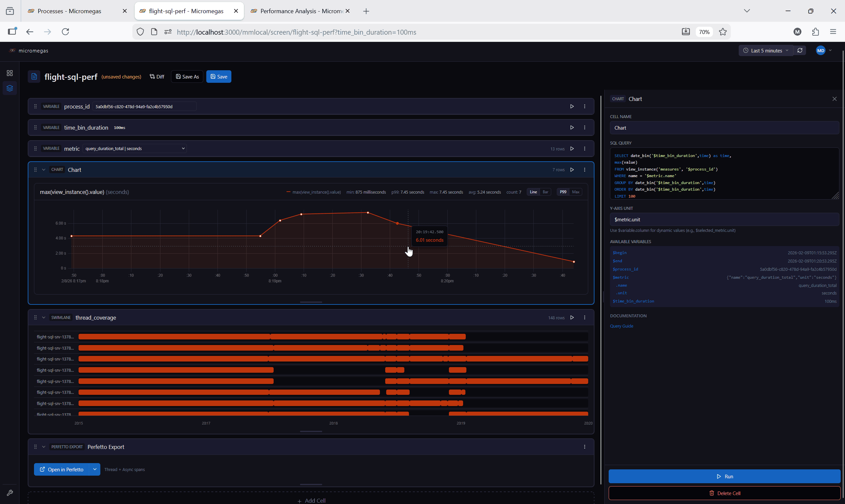The width and height of the screenshot is (845, 504).
Task: Grab the Chart cell drag handle
Action: pyautogui.click(x=35, y=170)
